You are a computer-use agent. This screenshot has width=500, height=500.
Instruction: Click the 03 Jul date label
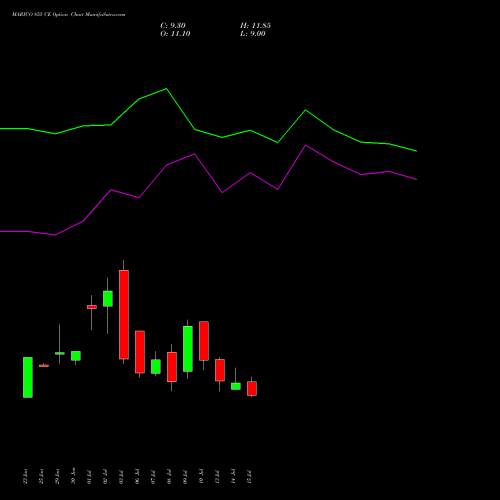tap(122, 476)
